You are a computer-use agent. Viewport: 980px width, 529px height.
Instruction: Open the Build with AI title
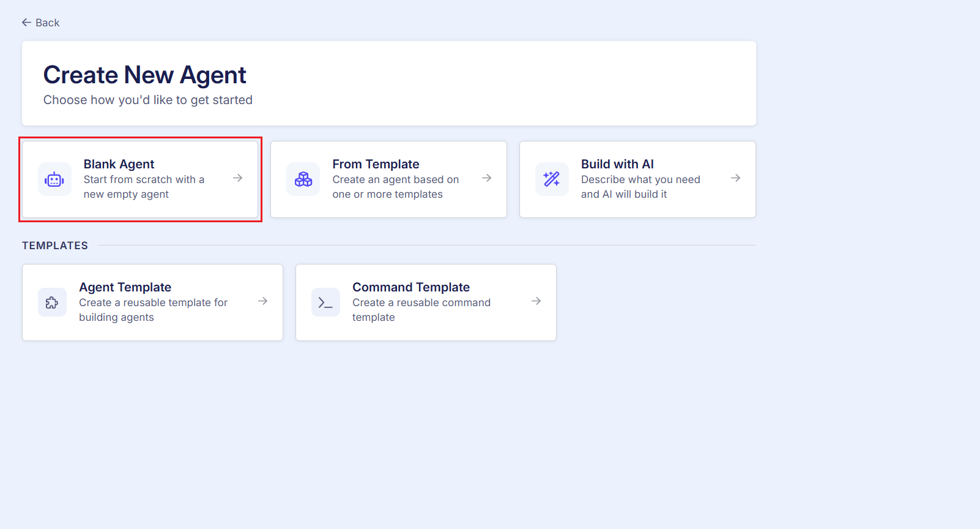(617, 164)
